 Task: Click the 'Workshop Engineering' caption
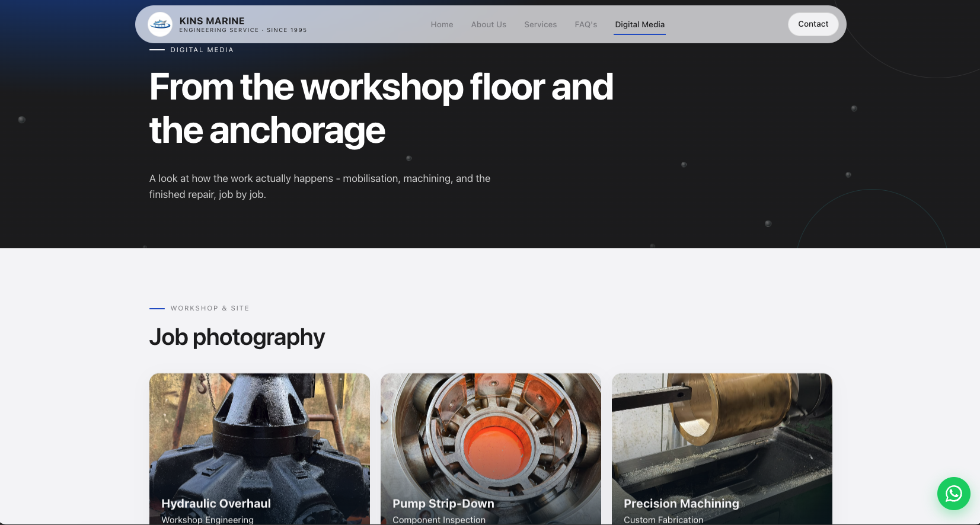(208, 520)
